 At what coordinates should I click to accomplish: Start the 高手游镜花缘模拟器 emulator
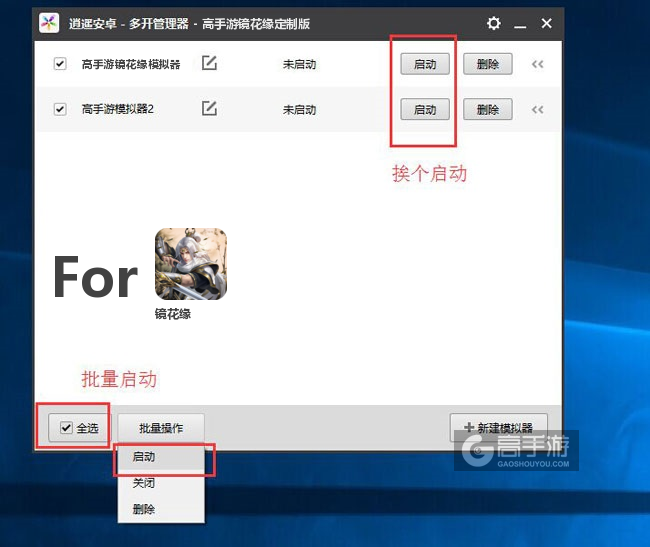coord(425,64)
